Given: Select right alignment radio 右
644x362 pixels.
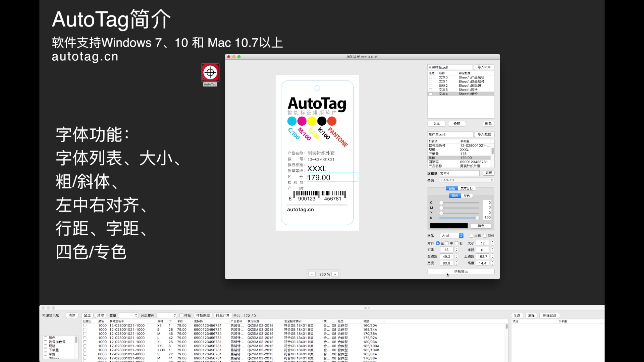Looking at the screenshot, I should pyautogui.click(x=457, y=243).
